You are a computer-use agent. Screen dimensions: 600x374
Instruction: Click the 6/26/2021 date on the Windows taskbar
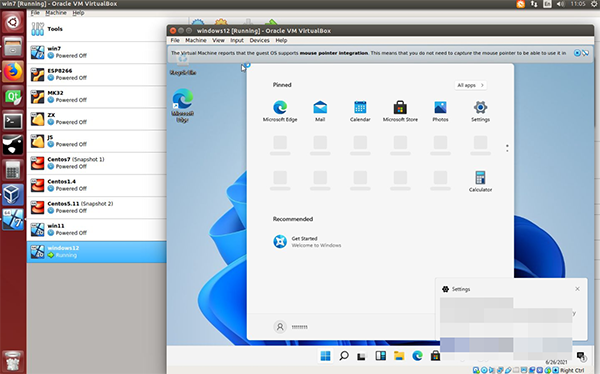[x=556, y=362]
